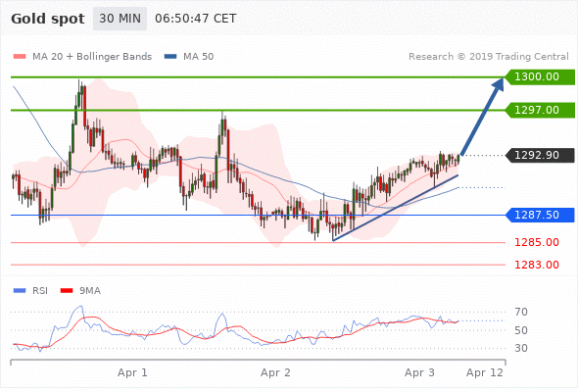The width and height of the screenshot is (578, 392).
Task: Select the 1287.50 pivot price tag
Action: coord(540,215)
